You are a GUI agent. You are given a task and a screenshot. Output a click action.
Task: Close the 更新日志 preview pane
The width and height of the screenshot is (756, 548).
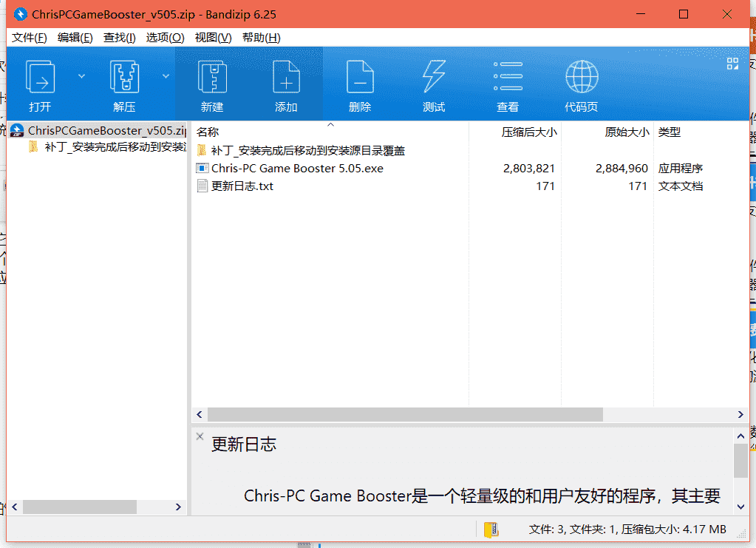click(200, 436)
